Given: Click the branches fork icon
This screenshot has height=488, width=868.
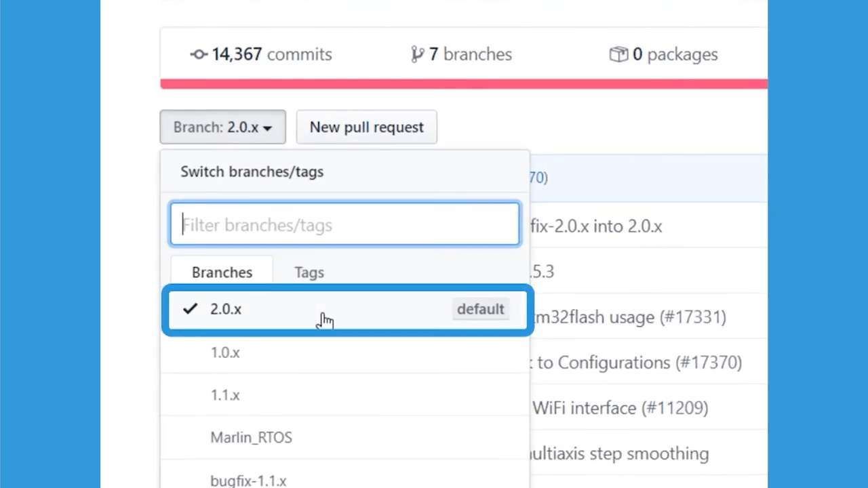Looking at the screenshot, I should tap(418, 54).
